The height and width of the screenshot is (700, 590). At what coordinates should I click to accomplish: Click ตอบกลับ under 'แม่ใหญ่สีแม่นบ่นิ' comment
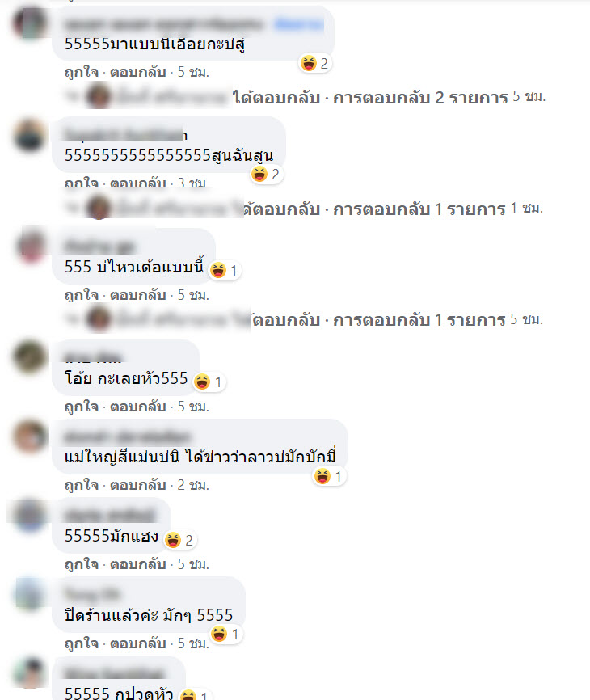point(138,485)
